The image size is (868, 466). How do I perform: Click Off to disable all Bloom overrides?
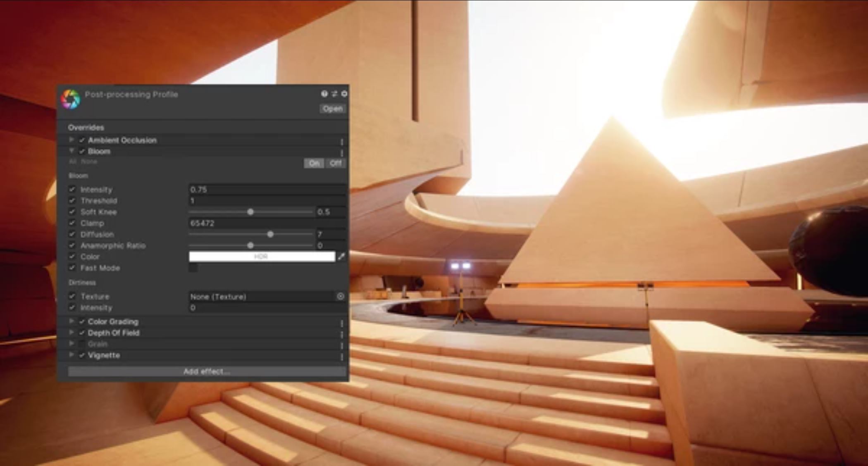335,163
